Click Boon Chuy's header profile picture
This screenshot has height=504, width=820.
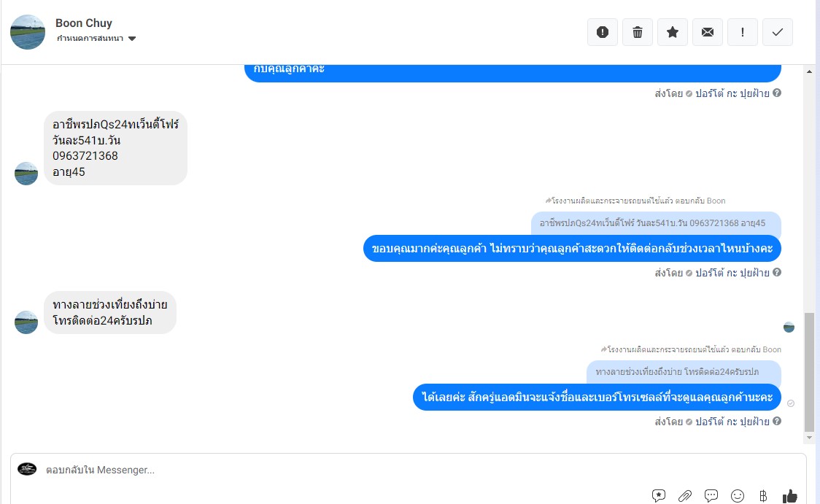coord(28,32)
